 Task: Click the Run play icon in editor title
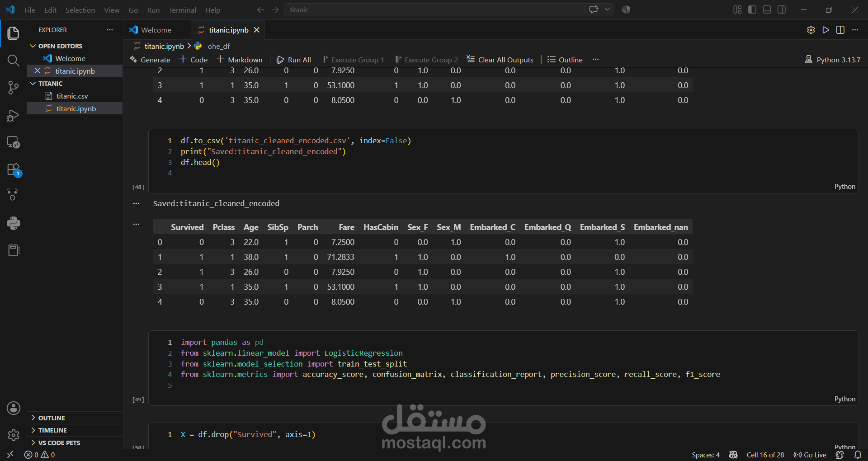click(826, 30)
